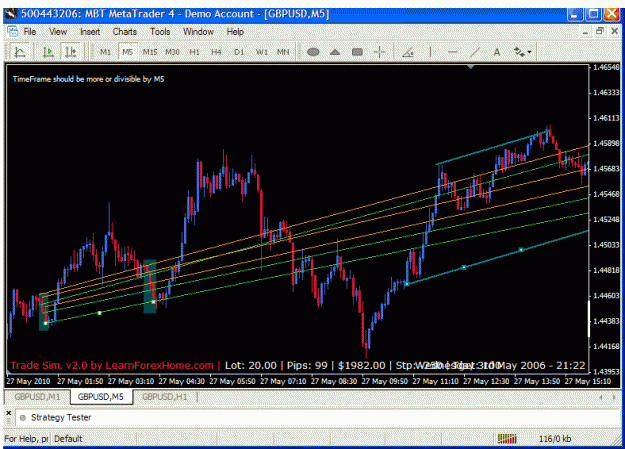
Task: Open the Insert menu
Action: click(x=90, y=32)
